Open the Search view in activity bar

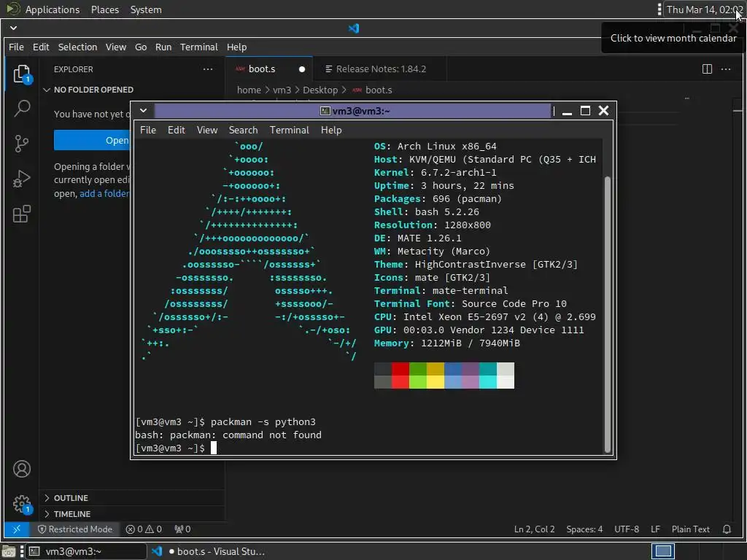click(x=22, y=108)
